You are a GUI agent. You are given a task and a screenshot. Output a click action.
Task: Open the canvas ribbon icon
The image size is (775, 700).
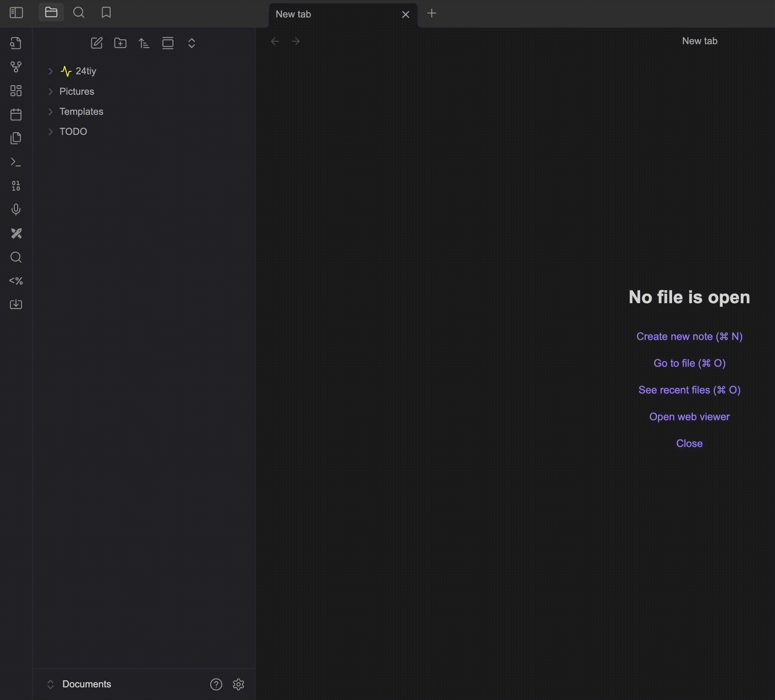(16, 91)
